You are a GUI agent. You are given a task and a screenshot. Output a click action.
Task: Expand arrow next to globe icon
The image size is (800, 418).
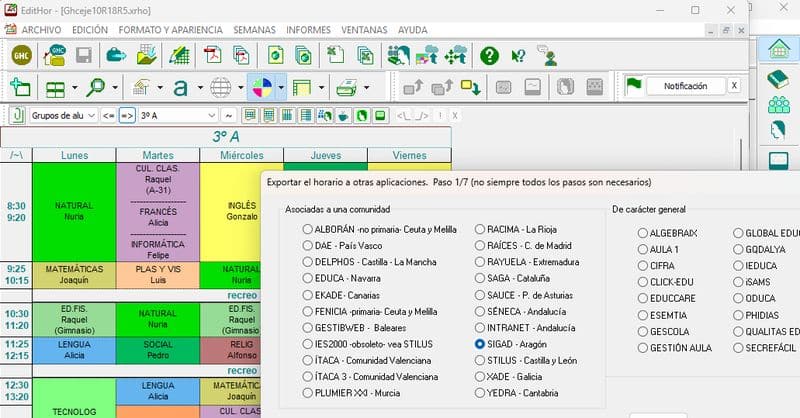point(240,88)
